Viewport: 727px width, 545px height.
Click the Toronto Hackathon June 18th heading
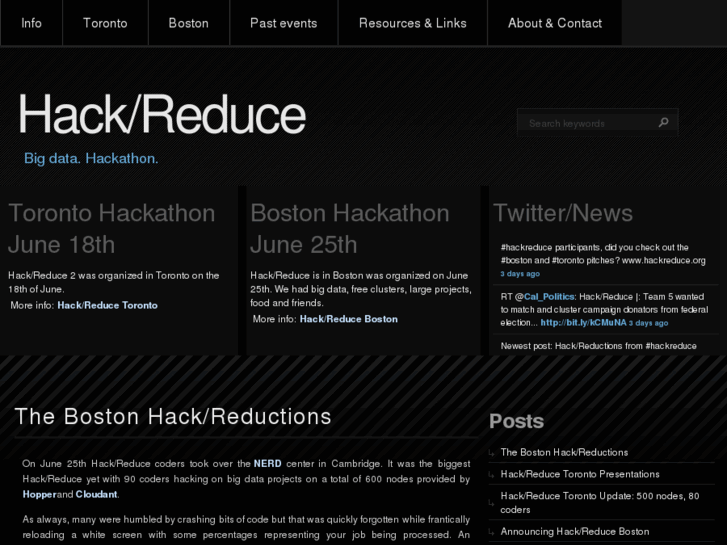[x=112, y=229]
